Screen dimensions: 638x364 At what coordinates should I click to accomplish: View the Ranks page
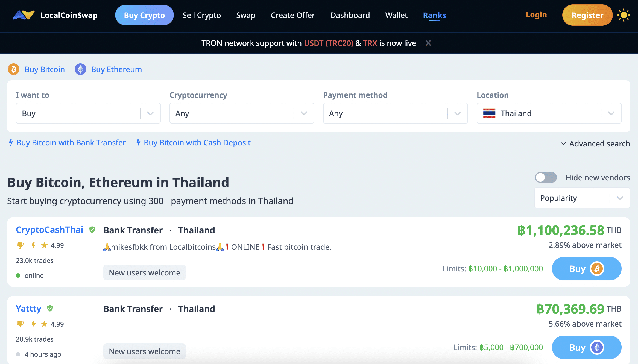click(x=434, y=15)
